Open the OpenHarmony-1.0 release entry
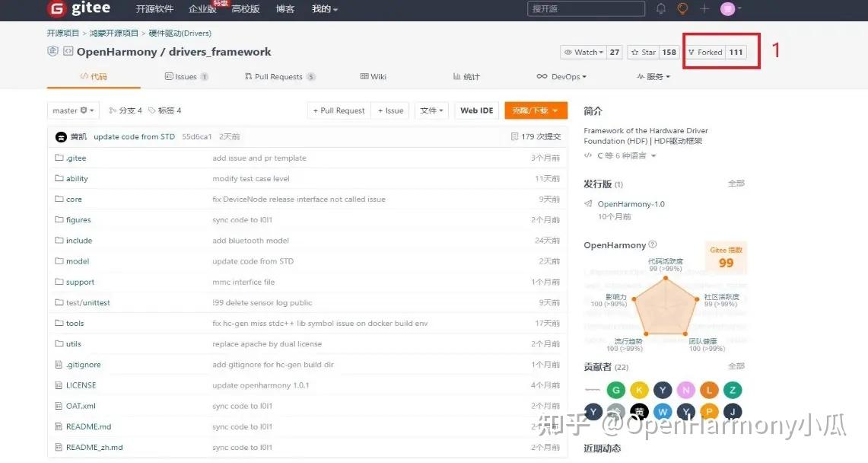The image size is (868, 463). [630, 203]
